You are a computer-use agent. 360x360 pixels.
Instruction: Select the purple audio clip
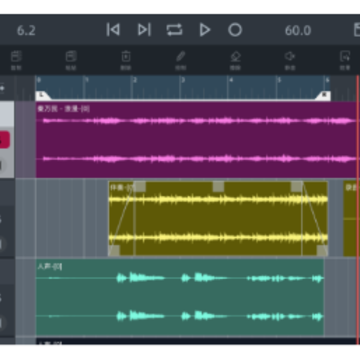(196, 140)
